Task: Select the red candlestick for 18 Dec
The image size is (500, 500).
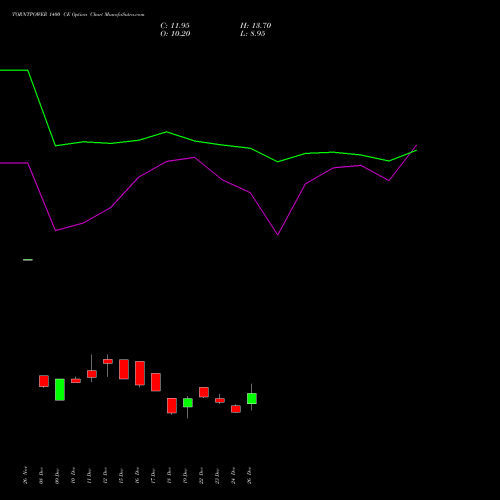Action: coord(172,406)
